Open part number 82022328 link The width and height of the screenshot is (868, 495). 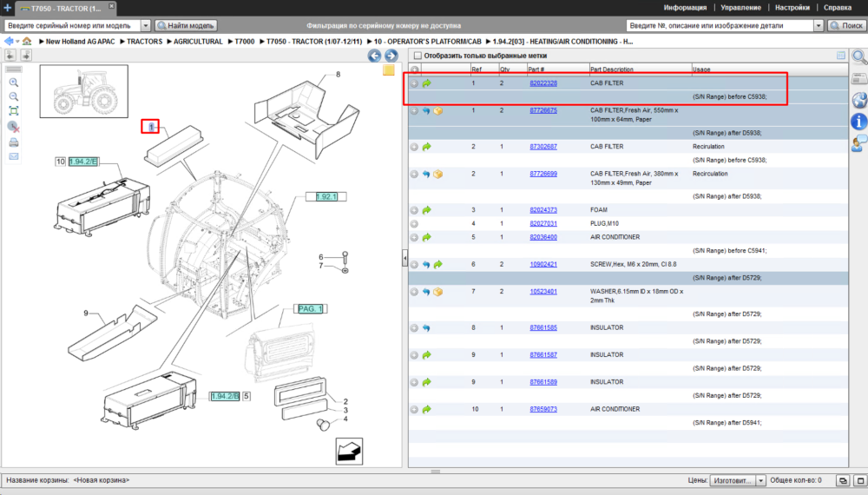[x=543, y=83]
